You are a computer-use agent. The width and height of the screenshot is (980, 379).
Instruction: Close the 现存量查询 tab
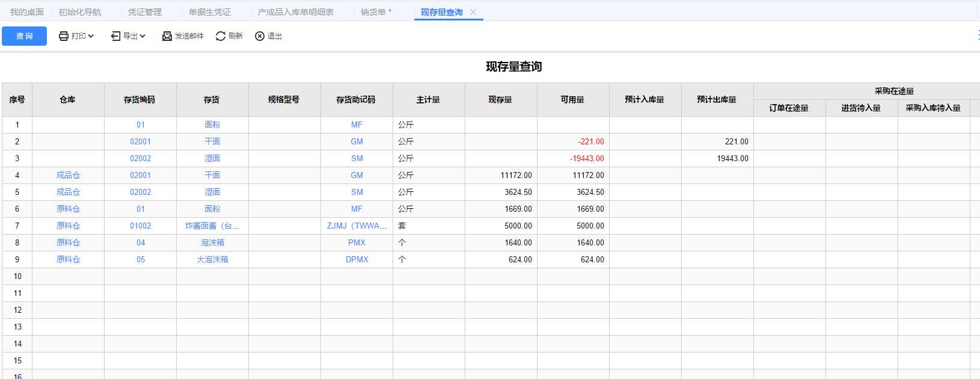click(473, 12)
